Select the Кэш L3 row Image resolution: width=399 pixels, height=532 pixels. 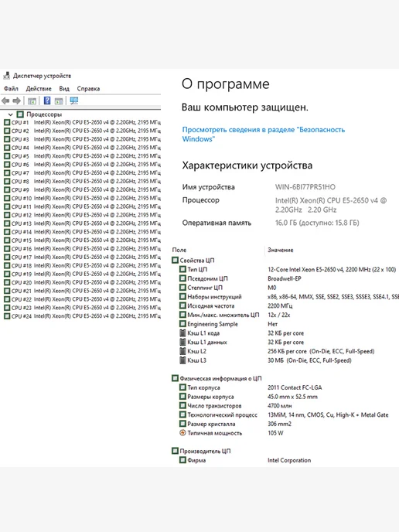(265, 360)
